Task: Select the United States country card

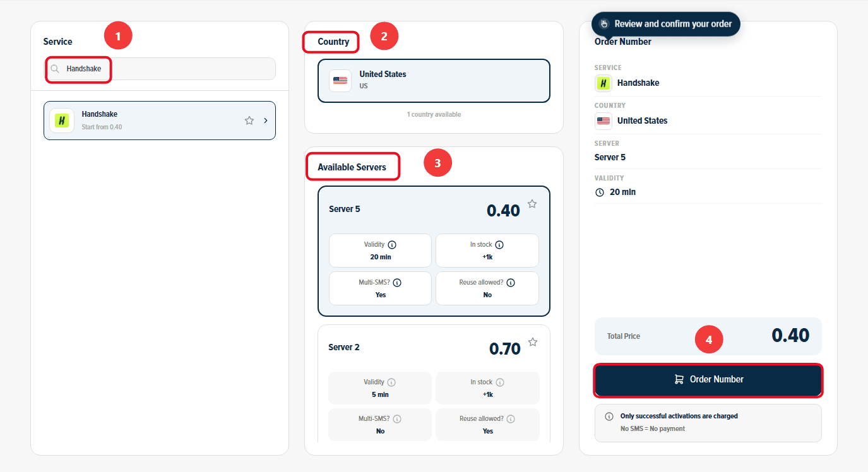Action: pyautogui.click(x=434, y=80)
